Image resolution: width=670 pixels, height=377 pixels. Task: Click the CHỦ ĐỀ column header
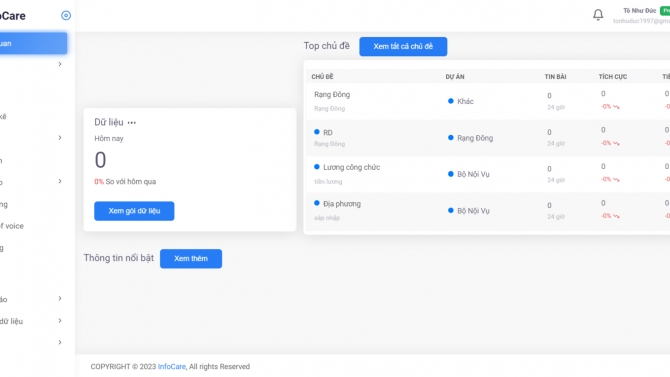coord(322,77)
